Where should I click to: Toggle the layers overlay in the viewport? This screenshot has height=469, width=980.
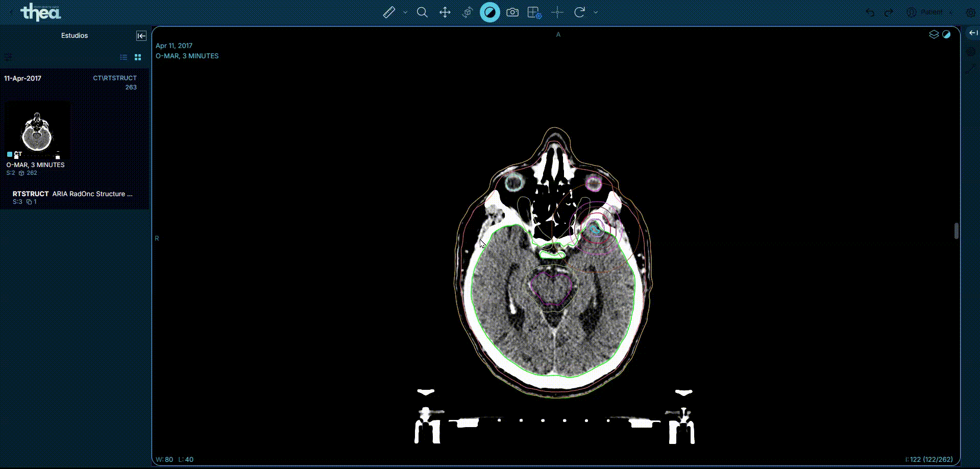tap(935, 34)
